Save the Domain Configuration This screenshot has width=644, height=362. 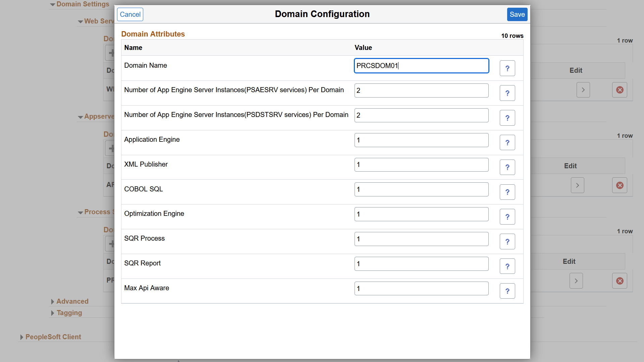click(x=517, y=14)
